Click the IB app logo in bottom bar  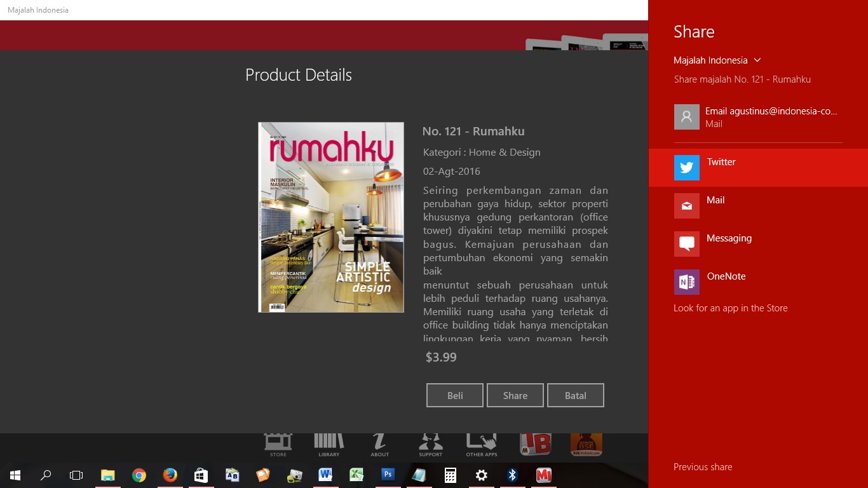535,444
